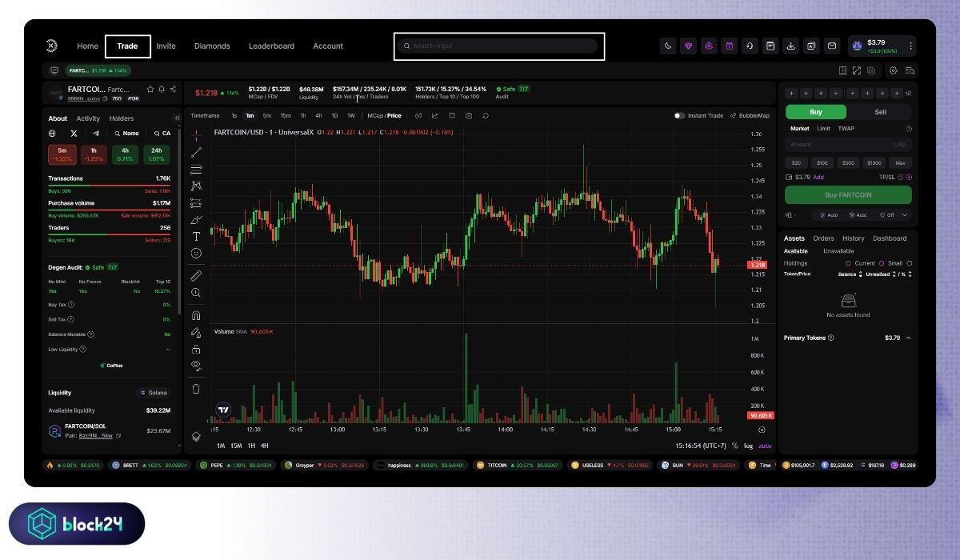Collapse the left info panel
The image size is (960, 560).
(x=178, y=118)
